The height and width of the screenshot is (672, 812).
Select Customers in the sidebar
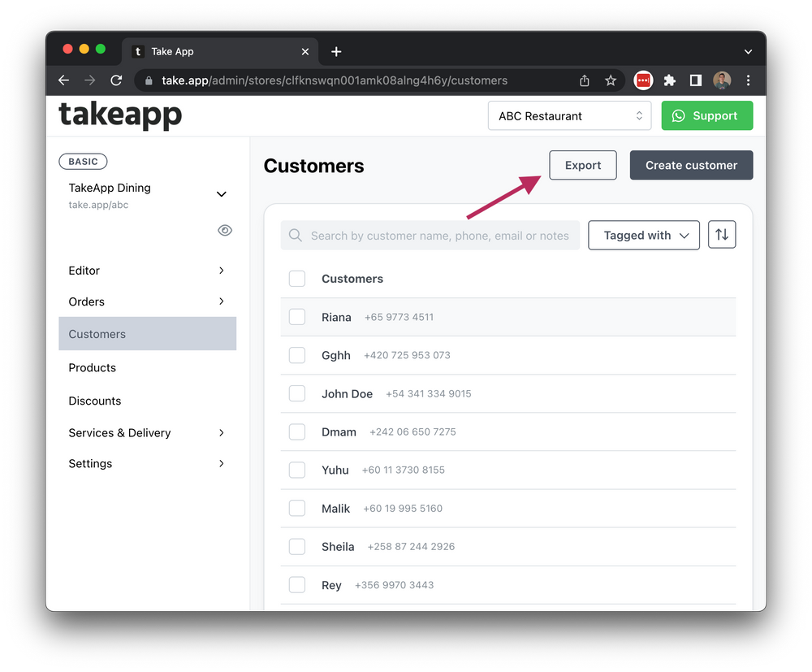click(147, 334)
